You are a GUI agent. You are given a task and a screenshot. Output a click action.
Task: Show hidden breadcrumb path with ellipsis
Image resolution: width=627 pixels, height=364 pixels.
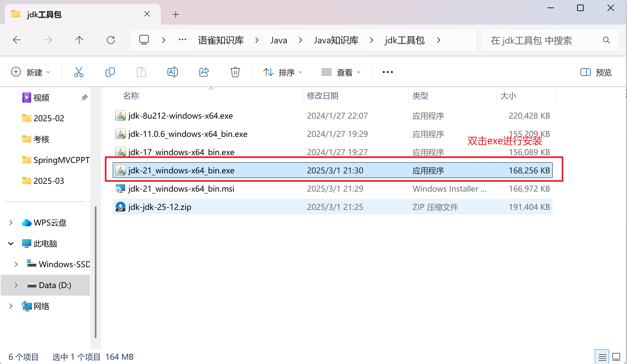coord(182,40)
